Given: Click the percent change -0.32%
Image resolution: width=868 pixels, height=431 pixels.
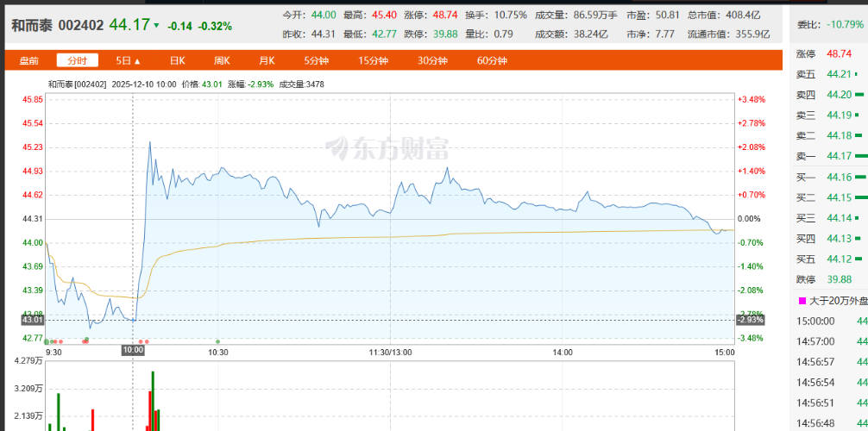Looking at the screenshot, I should point(216,26).
